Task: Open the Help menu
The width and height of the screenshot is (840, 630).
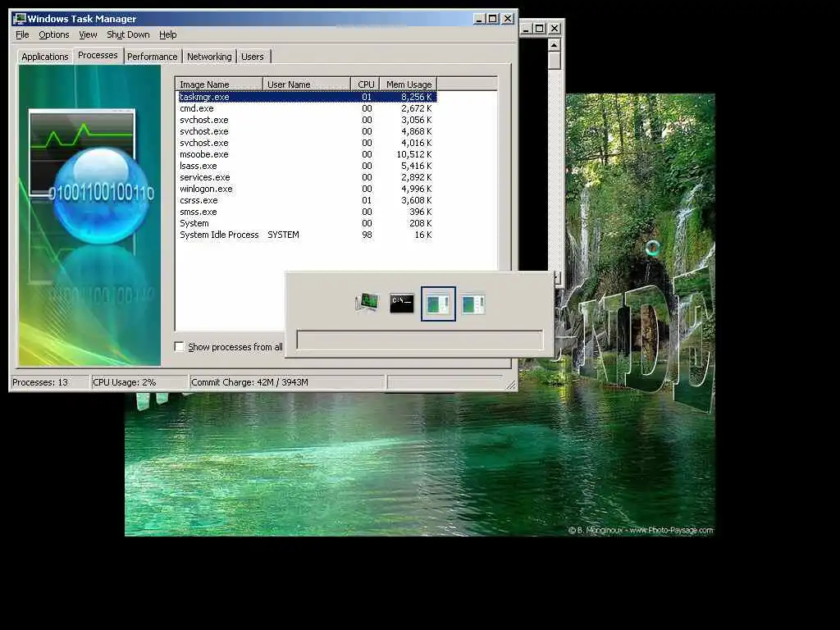Action: (x=167, y=34)
